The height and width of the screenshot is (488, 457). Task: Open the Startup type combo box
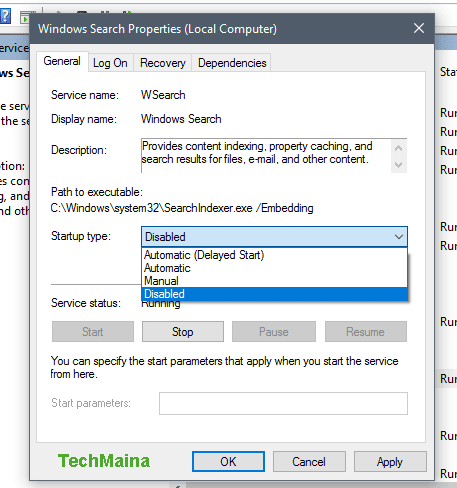pos(274,237)
